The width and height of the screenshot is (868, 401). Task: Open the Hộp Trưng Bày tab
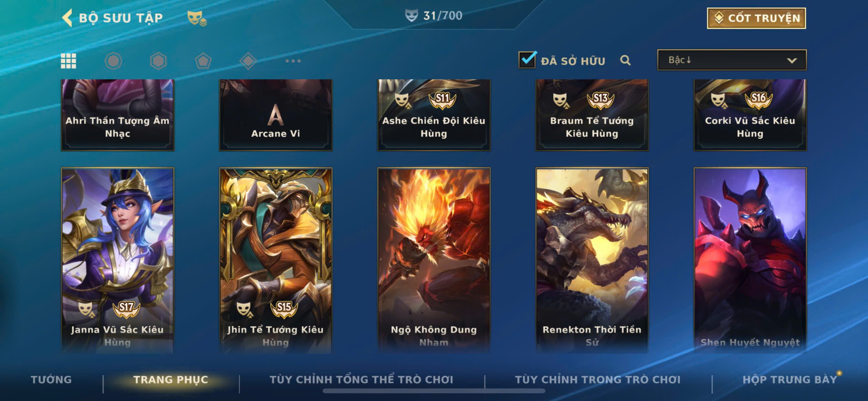coord(790,379)
